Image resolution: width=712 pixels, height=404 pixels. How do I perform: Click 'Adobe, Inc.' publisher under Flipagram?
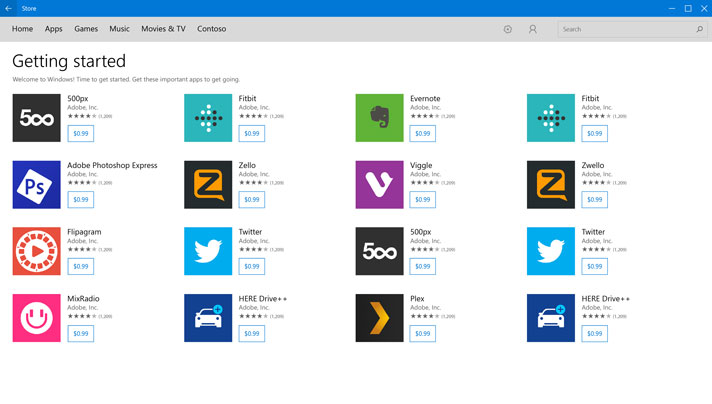point(83,241)
